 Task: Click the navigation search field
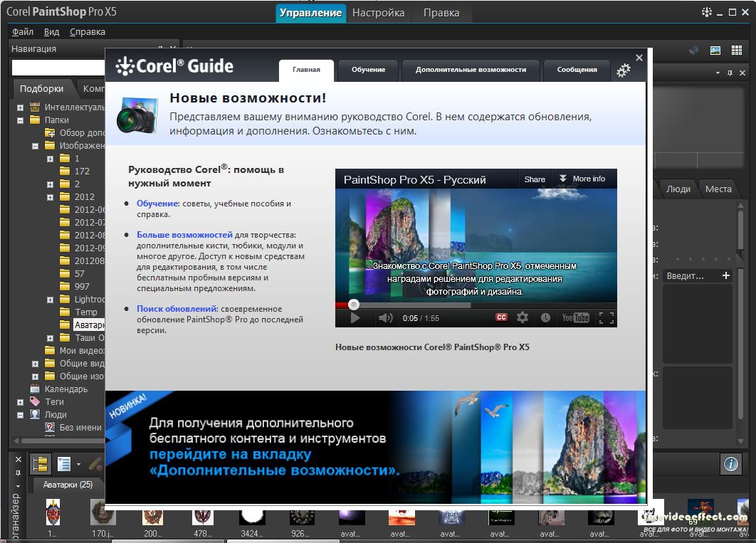tap(59, 68)
